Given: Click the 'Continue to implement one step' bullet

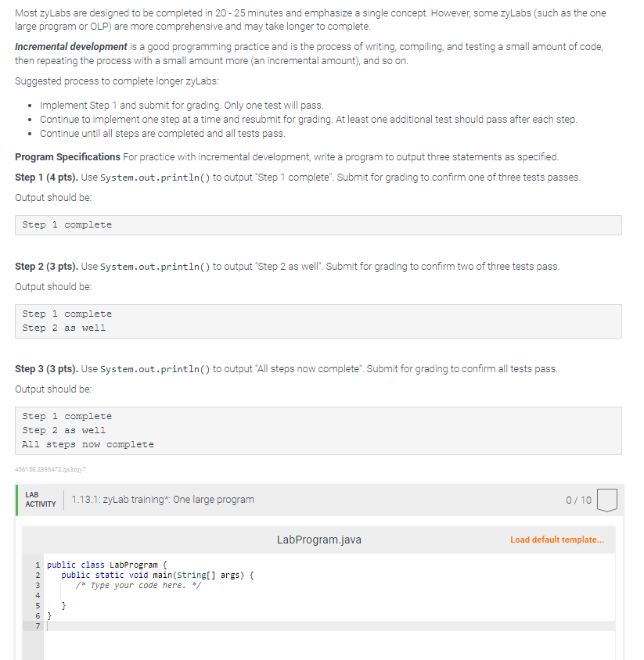Looking at the screenshot, I should (x=308, y=120).
